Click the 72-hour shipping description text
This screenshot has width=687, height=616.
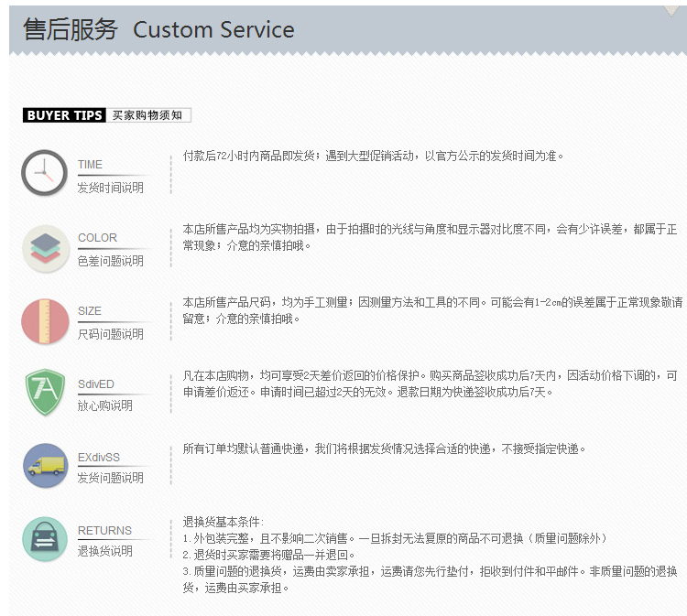[374, 156]
